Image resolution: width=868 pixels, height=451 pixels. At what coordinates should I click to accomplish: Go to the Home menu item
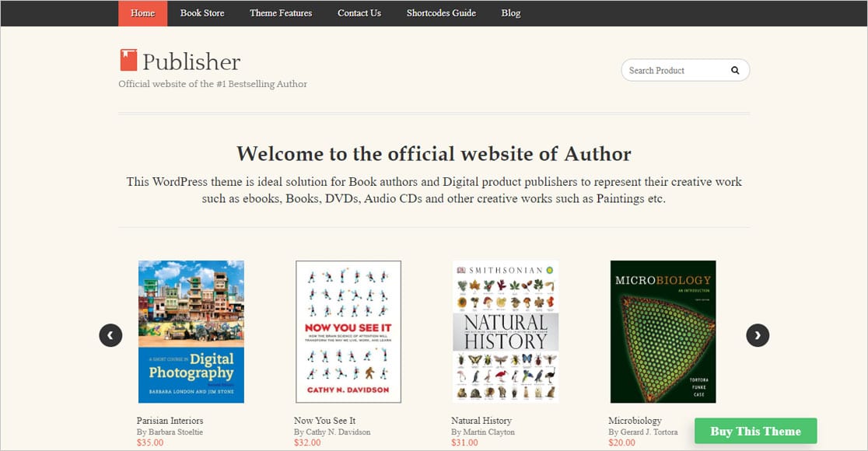[x=143, y=13]
